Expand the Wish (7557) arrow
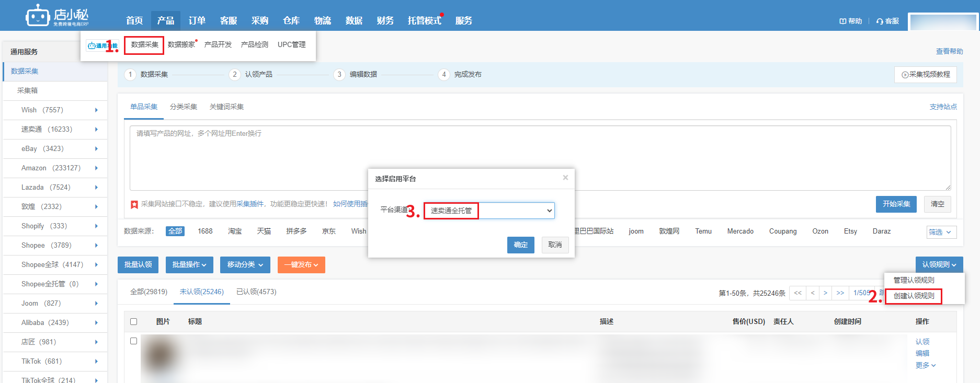Image resolution: width=980 pixels, height=383 pixels. 96,110
